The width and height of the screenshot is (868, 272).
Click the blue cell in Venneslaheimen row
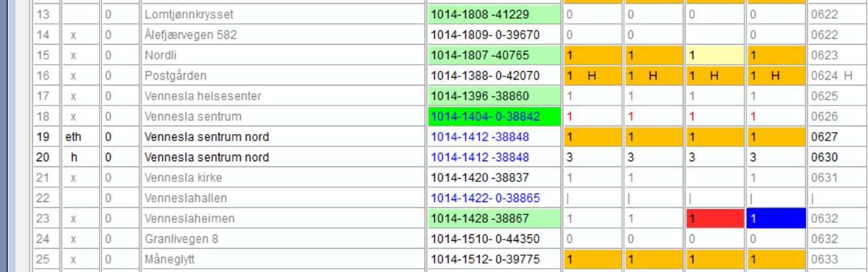pyautogui.click(x=776, y=219)
